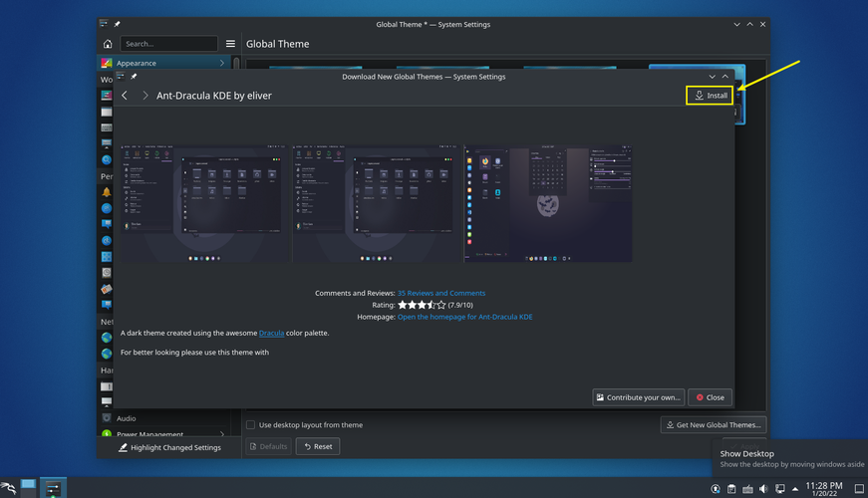Screen dimensions: 868x498
Task: Click the blue desktop icon in the taskbar
Action: 28,487
